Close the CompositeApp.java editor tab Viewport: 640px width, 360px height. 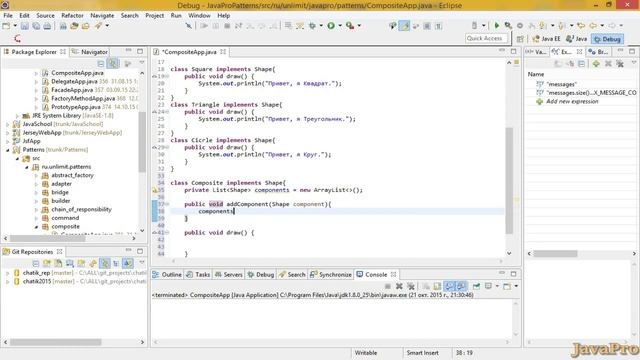223,52
